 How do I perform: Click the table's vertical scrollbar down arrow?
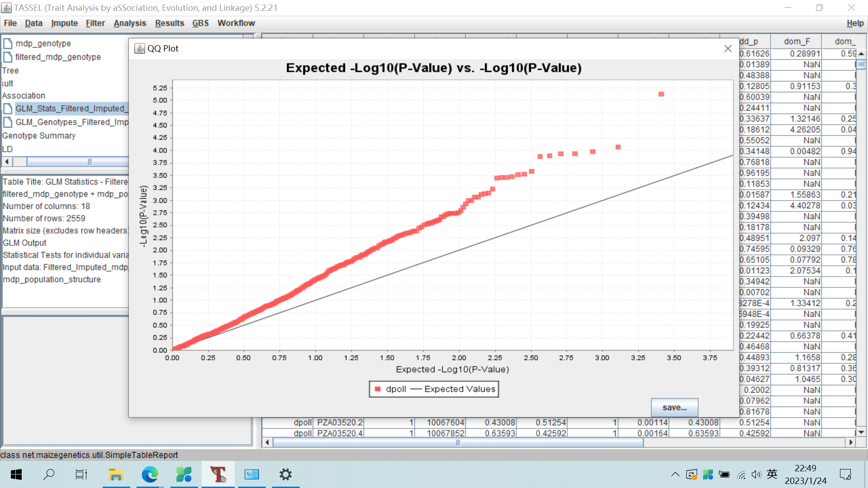tap(861, 432)
